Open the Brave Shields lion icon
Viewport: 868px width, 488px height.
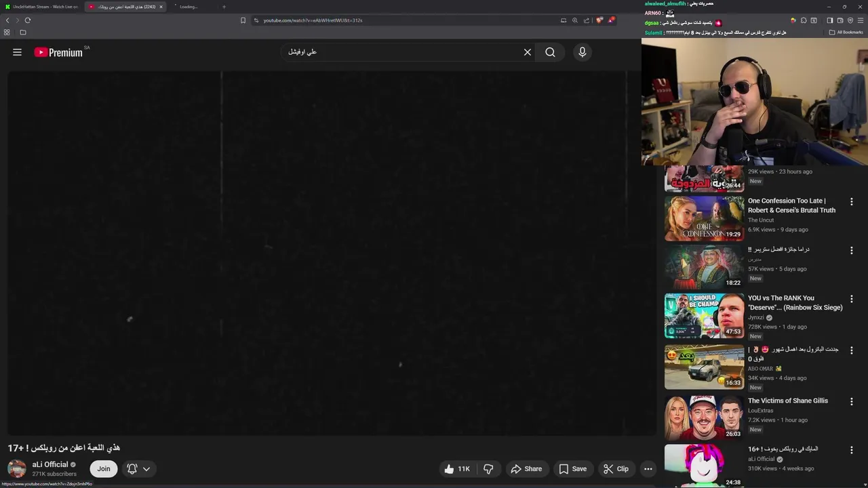599,20
